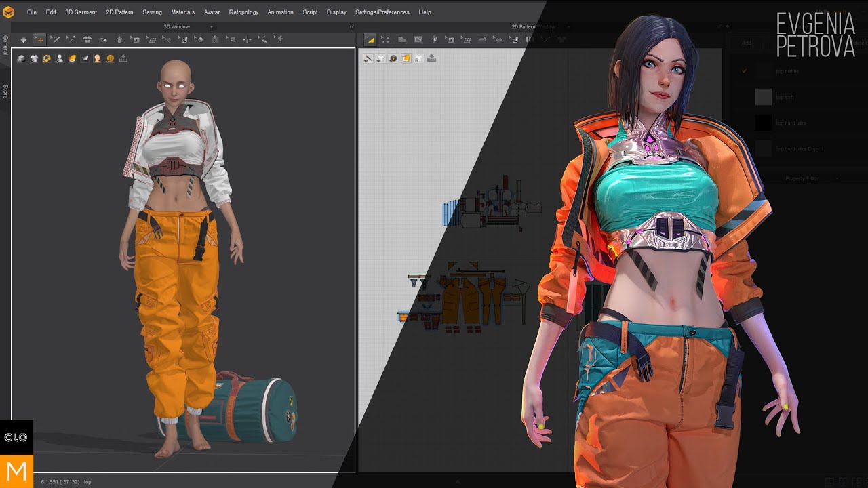The image size is (868, 488).
Task: Open the Avatar menu
Action: [212, 12]
